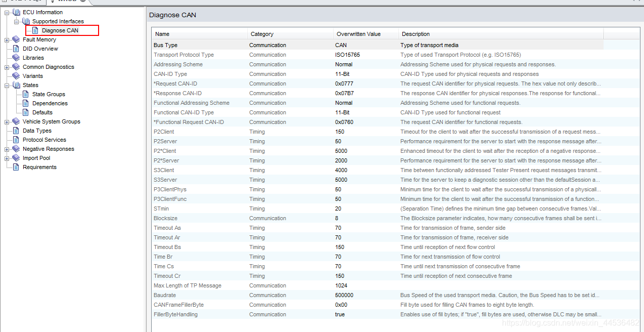Click the 0x0777 Request CAN-ID value
The image size is (644, 332).
tap(344, 84)
